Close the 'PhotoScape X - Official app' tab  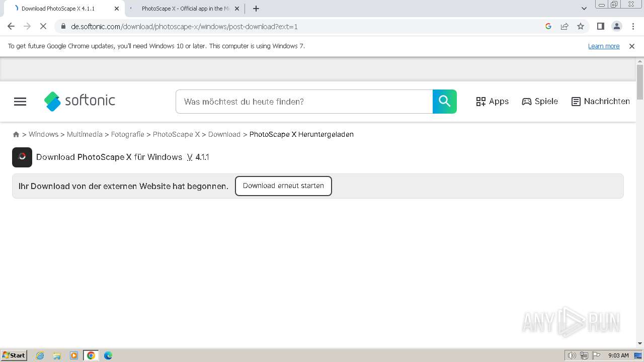point(237,9)
